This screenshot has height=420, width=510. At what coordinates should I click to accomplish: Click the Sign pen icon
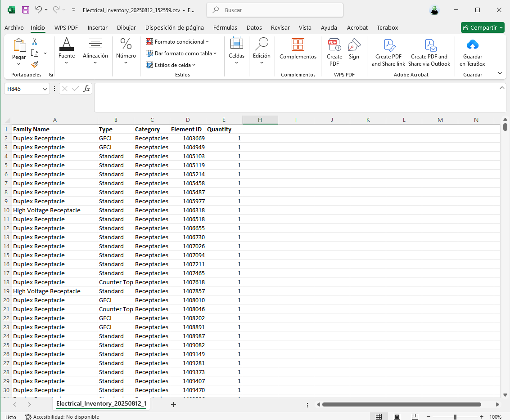(x=354, y=45)
